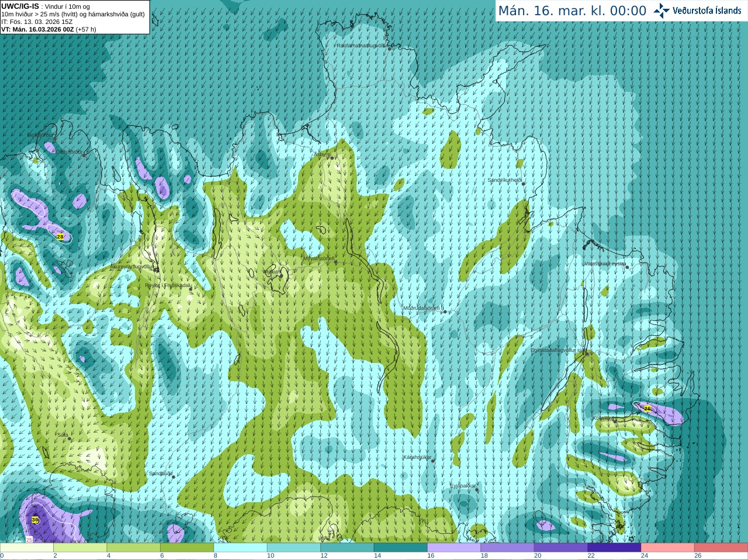The width and height of the screenshot is (748, 560).
Task: Click the Ásbyrgi label
Action: point(323,154)
